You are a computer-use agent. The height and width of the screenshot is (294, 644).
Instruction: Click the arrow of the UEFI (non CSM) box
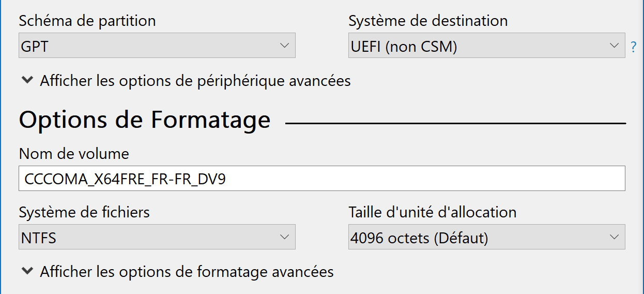(x=614, y=46)
